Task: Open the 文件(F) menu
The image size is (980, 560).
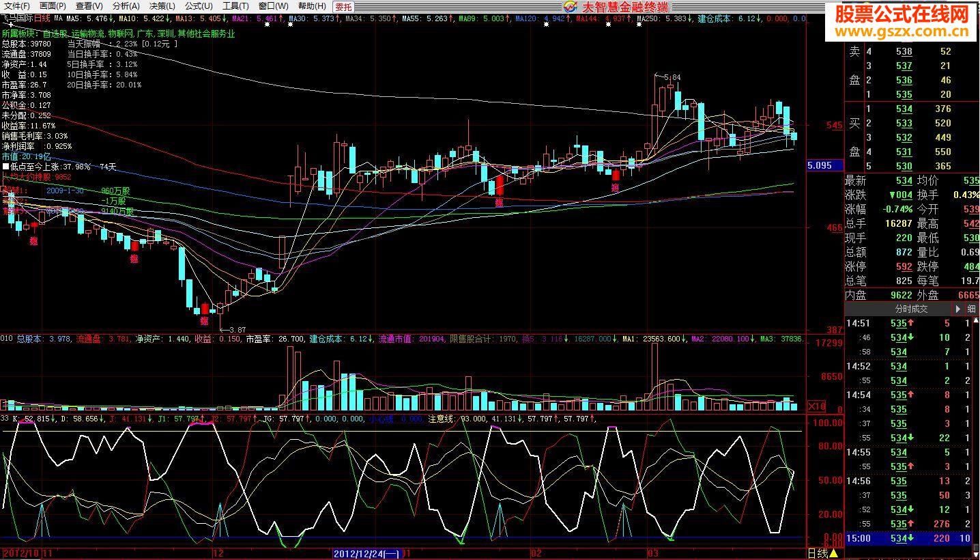Action: click(x=17, y=6)
